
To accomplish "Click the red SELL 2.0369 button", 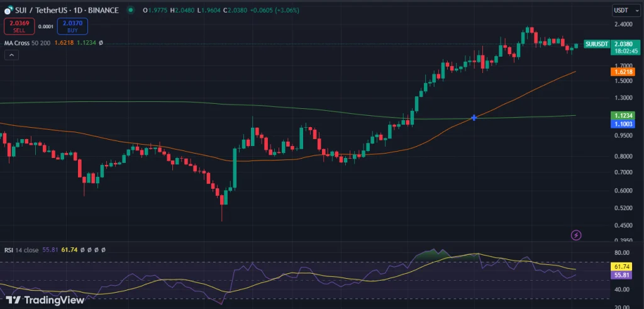I will (x=19, y=26).
